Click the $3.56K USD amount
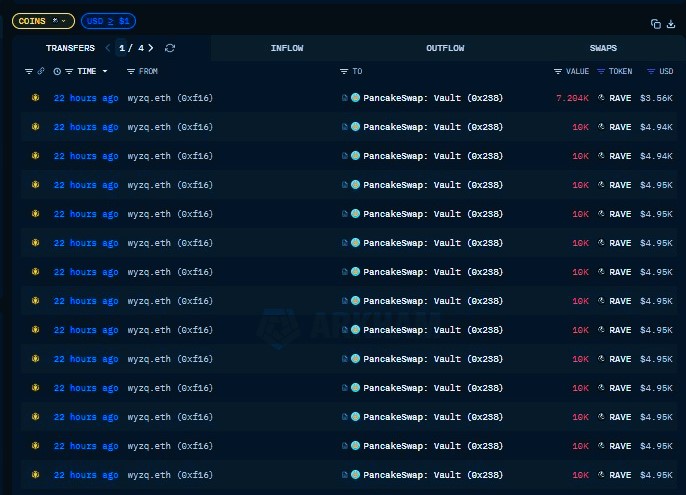Screen dimensions: 686x495 pos(656,98)
